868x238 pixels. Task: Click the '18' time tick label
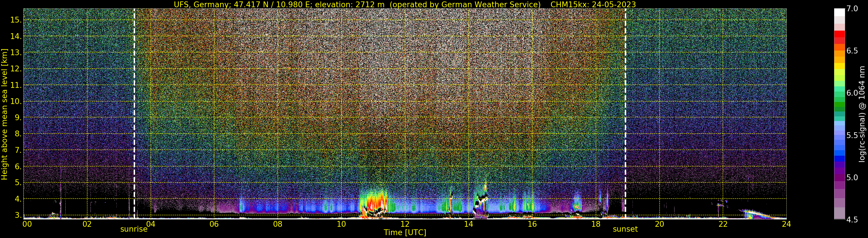point(596,224)
